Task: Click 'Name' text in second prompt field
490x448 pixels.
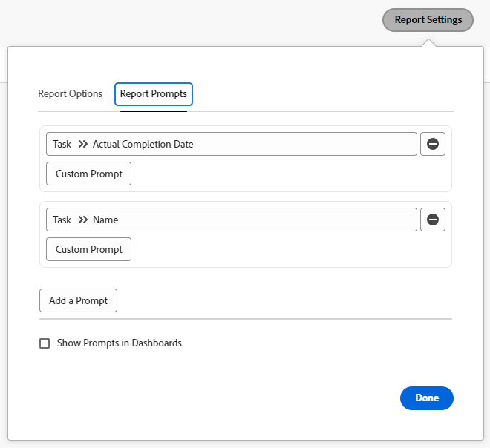Action: [105, 220]
